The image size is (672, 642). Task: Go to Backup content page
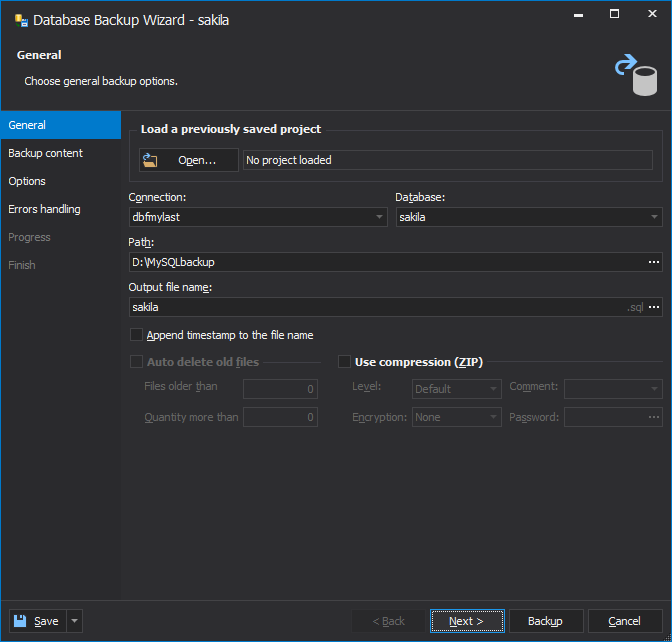coord(61,153)
